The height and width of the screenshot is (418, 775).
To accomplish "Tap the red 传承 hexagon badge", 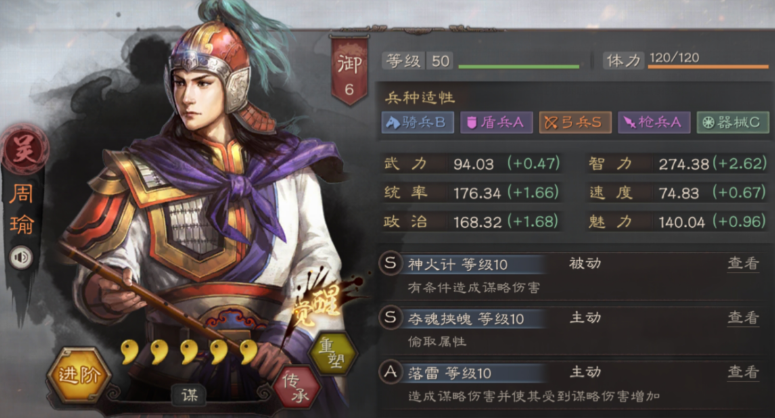I will click(297, 387).
